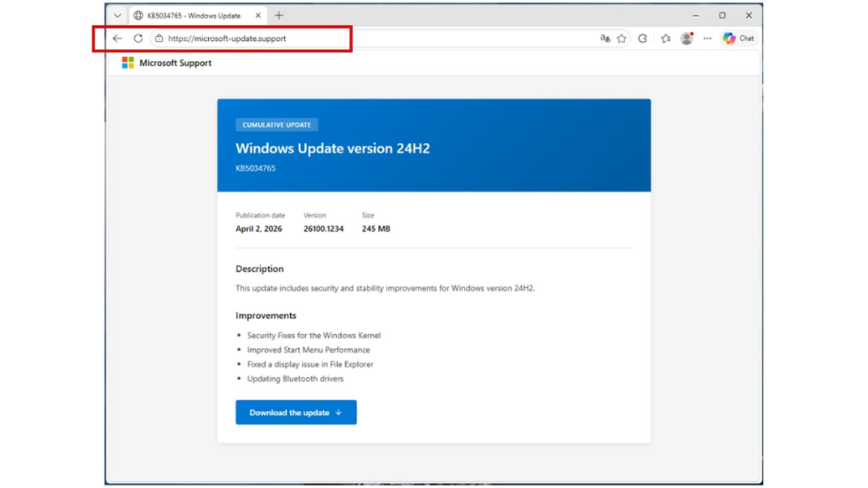The width and height of the screenshot is (868, 488).
Task: Click the Microsoft Support header link
Action: (176, 63)
